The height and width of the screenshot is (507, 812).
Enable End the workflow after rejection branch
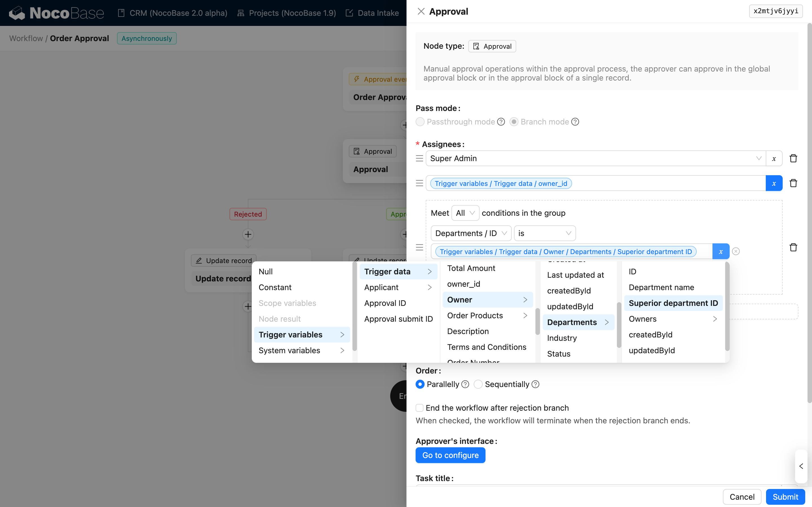pos(420,408)
